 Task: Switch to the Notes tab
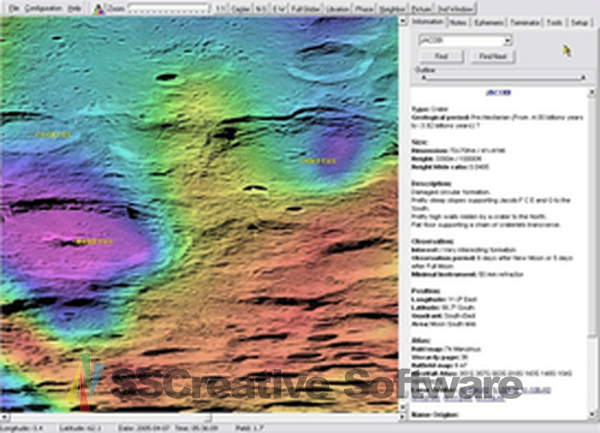(x=458, y=20)
